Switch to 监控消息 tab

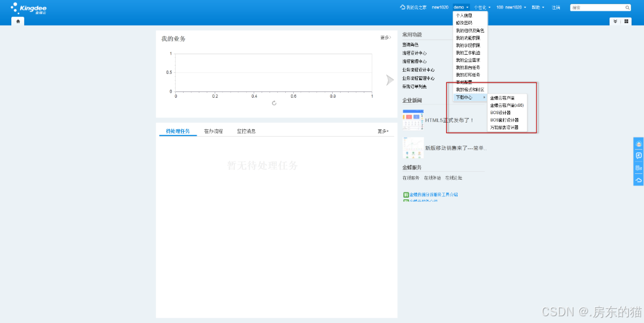pyautogui.click(x=246, y=132)
